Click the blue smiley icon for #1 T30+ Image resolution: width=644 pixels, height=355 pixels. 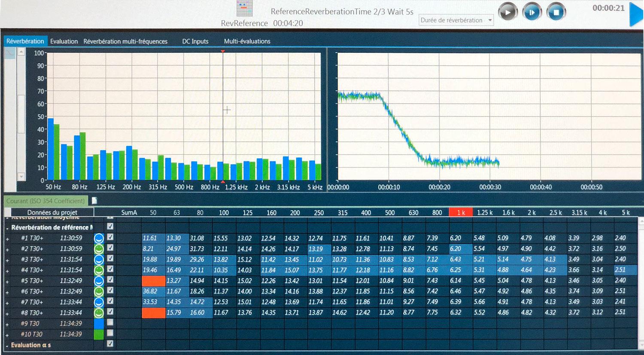tap(99, 238)
